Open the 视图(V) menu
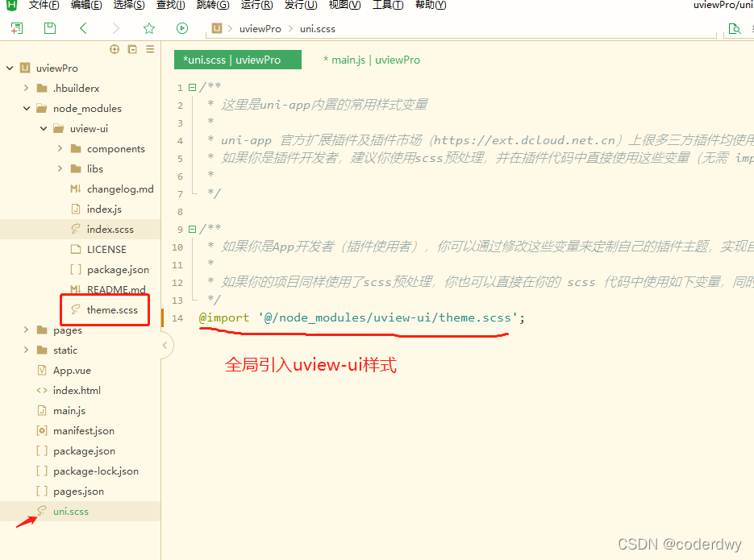The height and width of the screenshot is (560, 754). [345, 6]
